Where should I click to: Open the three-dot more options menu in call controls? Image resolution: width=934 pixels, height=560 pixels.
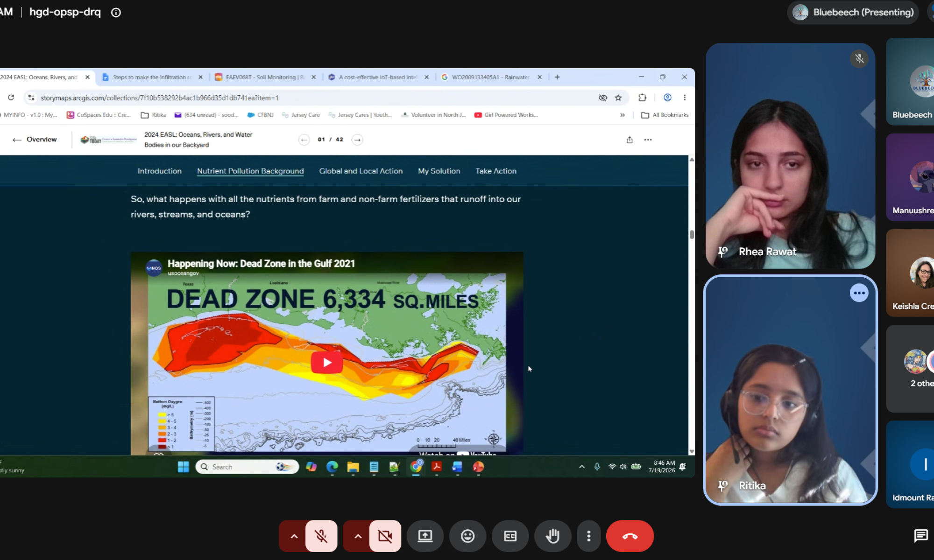588,536
